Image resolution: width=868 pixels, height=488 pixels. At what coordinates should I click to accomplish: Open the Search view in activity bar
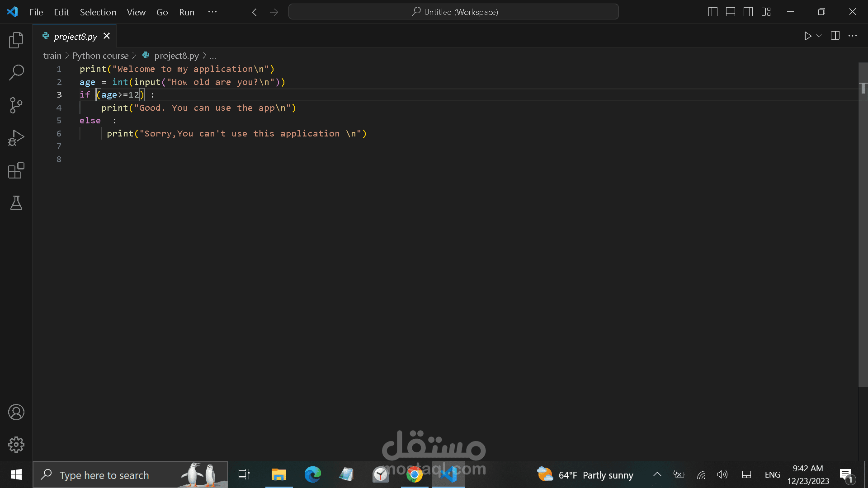point(16,72)
